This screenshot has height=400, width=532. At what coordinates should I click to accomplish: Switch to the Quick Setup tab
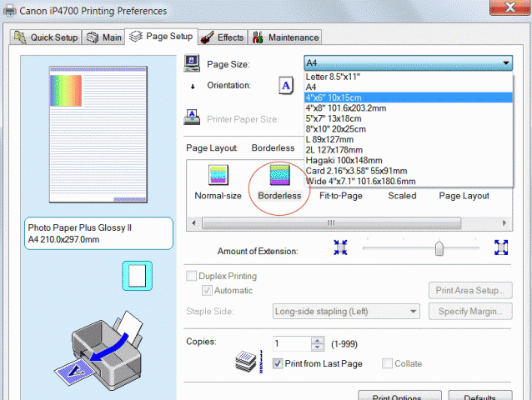click(46, 37)
